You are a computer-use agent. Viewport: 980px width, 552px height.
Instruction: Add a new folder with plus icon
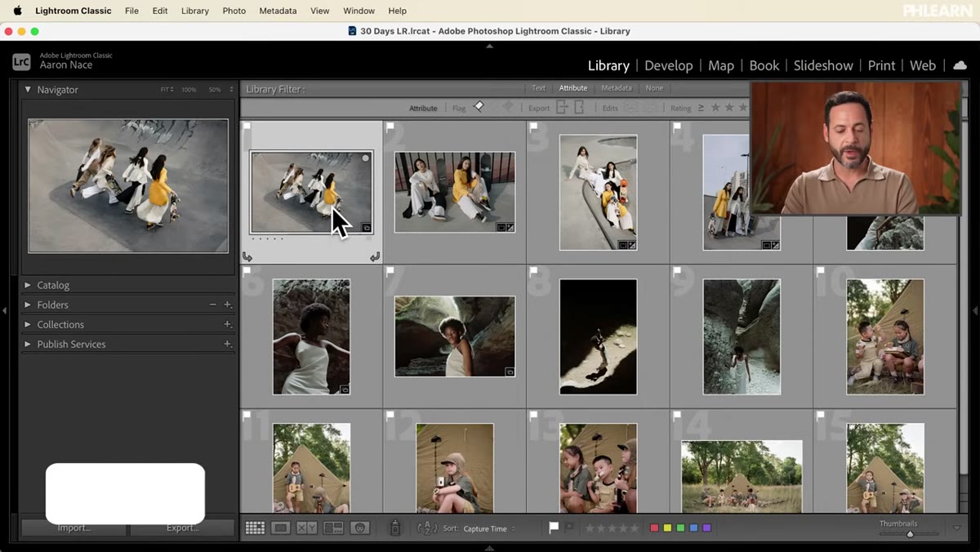(228, 305)
